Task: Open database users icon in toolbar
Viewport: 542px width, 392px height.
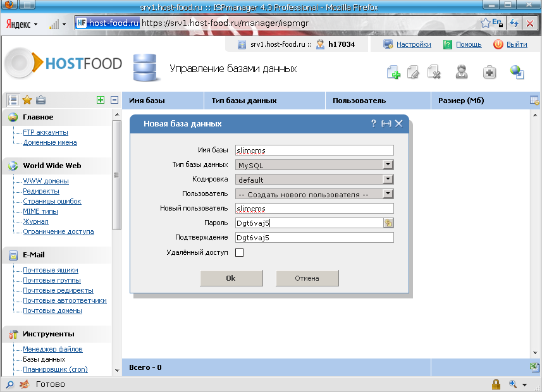Action: point(462,72)
